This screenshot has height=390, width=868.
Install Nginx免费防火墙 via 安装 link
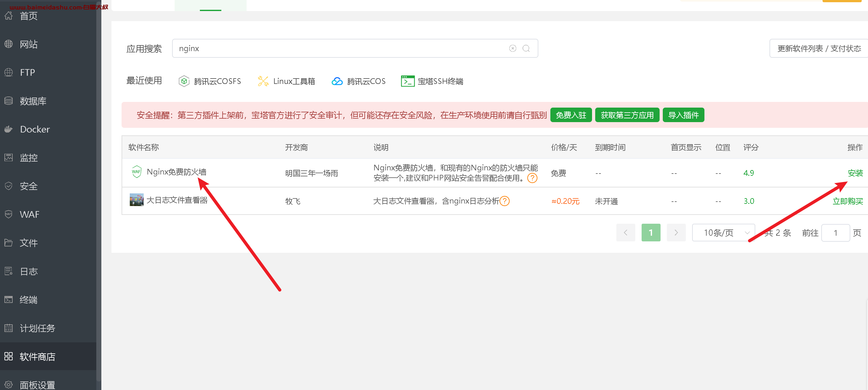pyautogui.click(x=855, y=173)
